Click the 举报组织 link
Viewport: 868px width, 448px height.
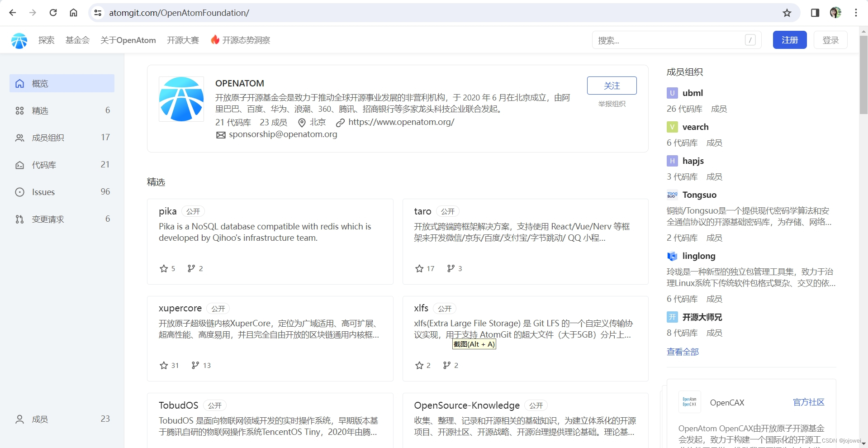612,104
